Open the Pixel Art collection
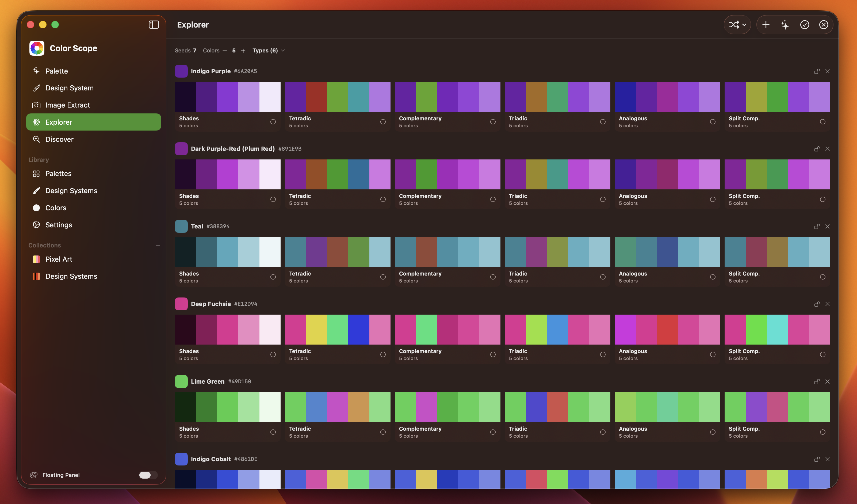The height and width of the screenshot is (504, 857). click(59, 259)
